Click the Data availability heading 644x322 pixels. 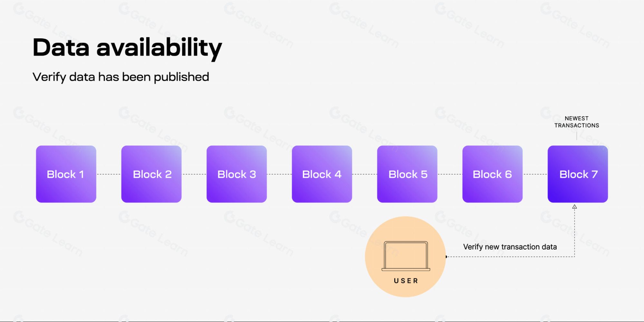127,48
